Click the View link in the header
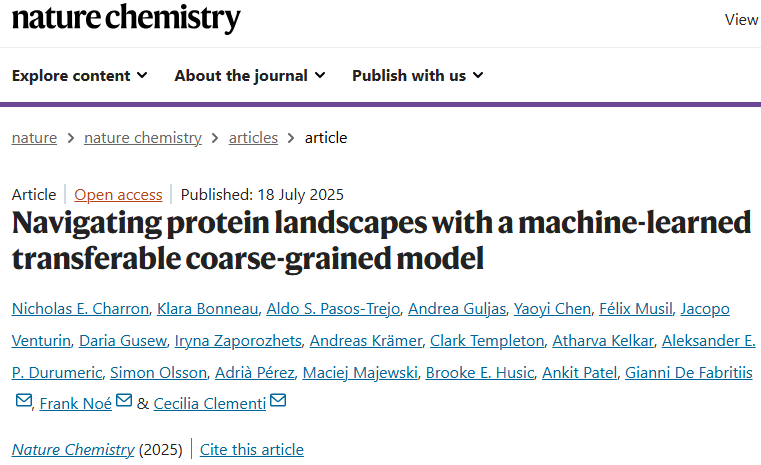Screen dimensions: 761x465 pos(742,20)
